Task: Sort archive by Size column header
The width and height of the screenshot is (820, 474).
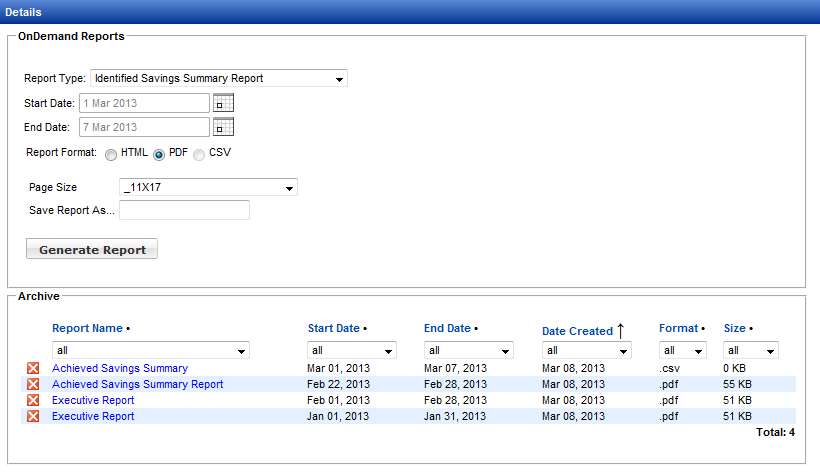Action: click(734, 328)
